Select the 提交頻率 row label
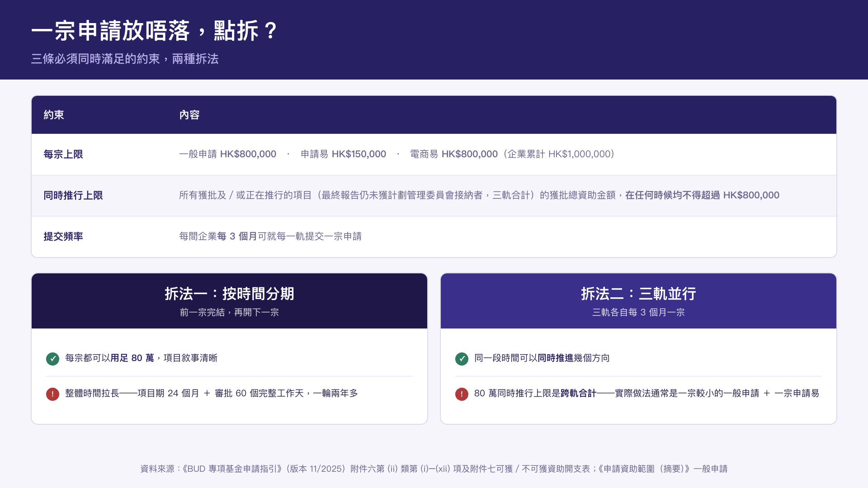 (x=63, y=236)
